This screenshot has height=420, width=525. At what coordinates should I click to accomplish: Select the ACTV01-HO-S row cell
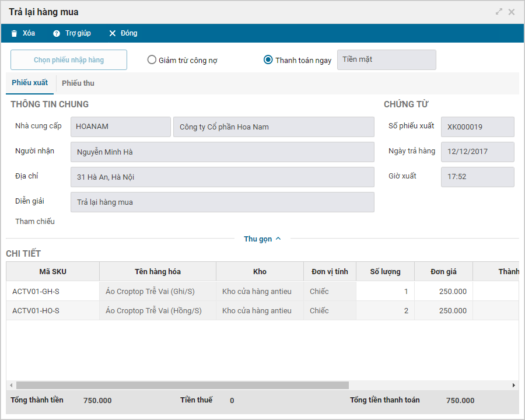click(x=53, y=310)
